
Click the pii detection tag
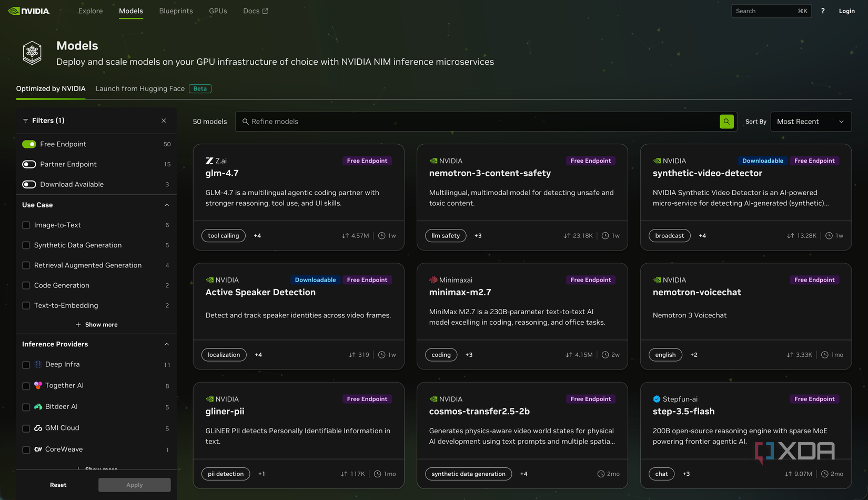(x=226, y=474)
